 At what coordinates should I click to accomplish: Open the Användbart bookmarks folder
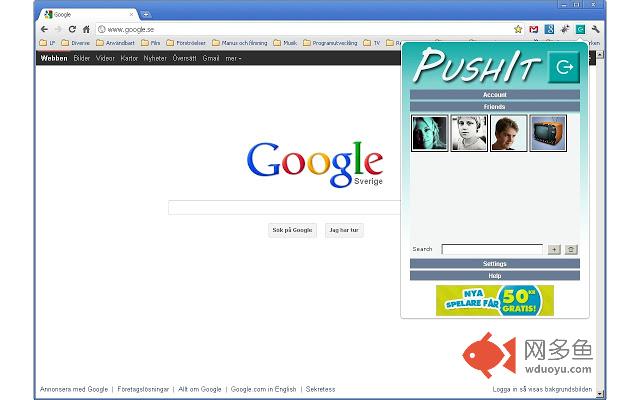(116, 43)
